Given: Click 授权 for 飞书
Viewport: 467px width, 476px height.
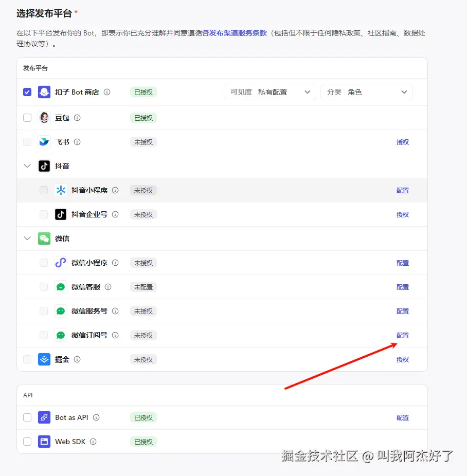Looking at the screenshot, I should point(403,142).
